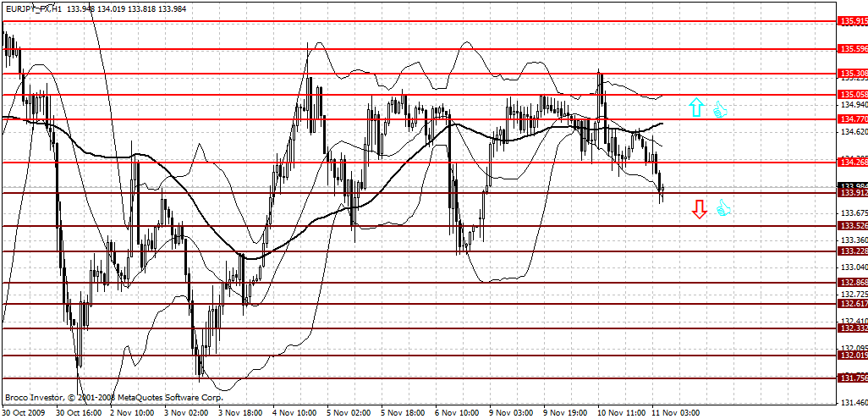868x419 pixels.
Task: Select the 6 Nov 10:00 time label
Action: tap(458, 413)
